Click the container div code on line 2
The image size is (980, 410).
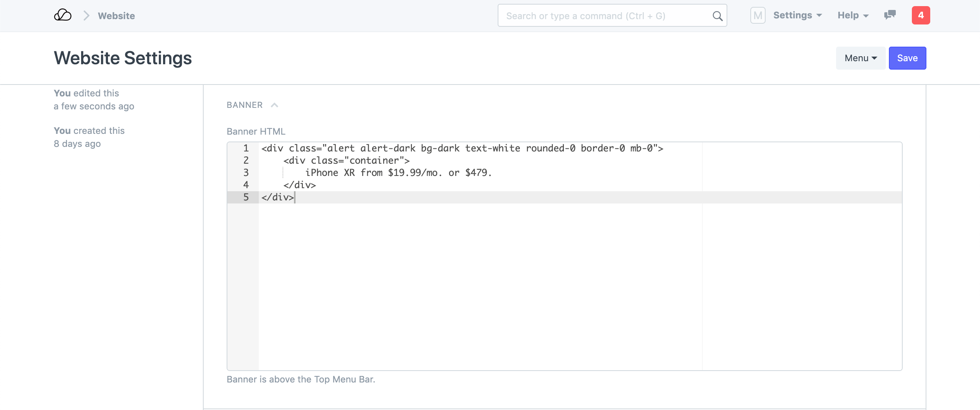click(346, 160)
